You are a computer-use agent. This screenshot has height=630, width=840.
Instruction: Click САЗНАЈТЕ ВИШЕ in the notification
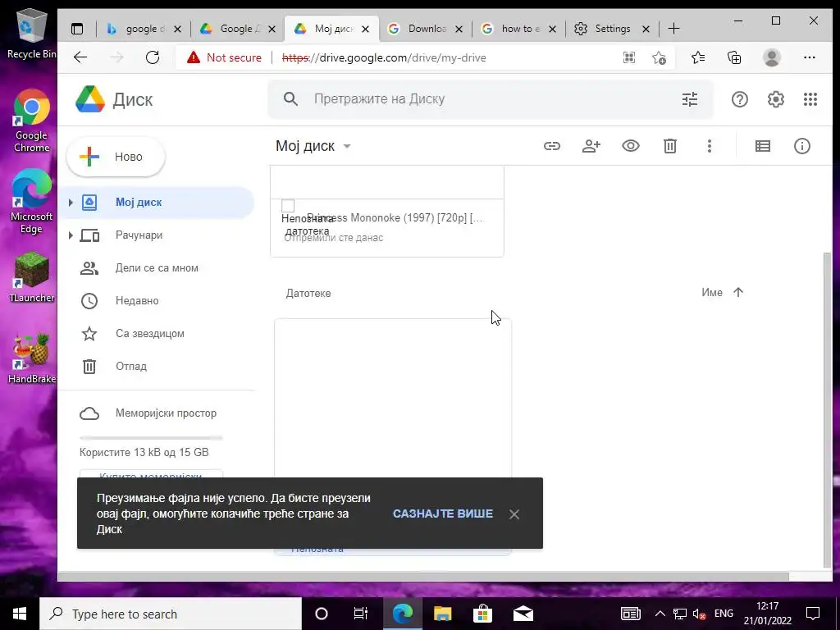442,514
